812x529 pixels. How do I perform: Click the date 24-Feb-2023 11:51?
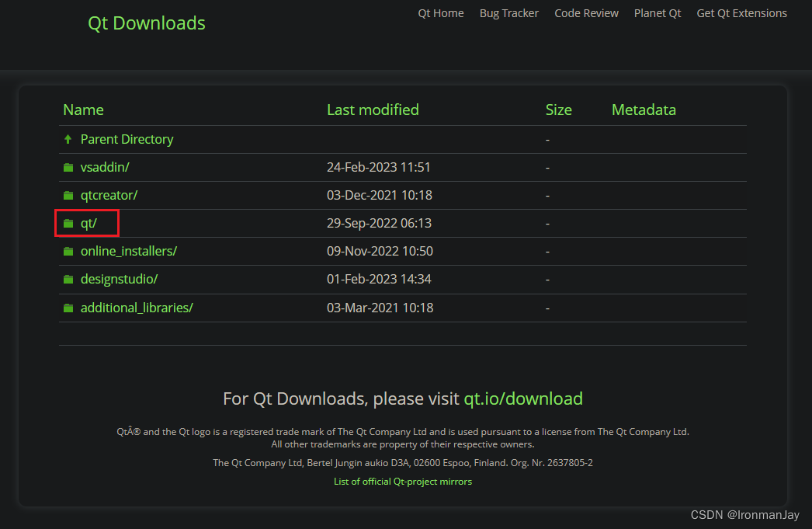379,167
